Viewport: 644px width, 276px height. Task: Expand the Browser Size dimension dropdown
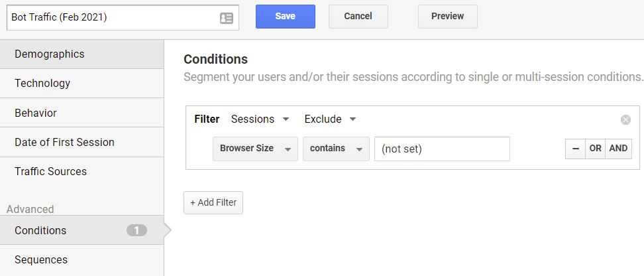256,149
